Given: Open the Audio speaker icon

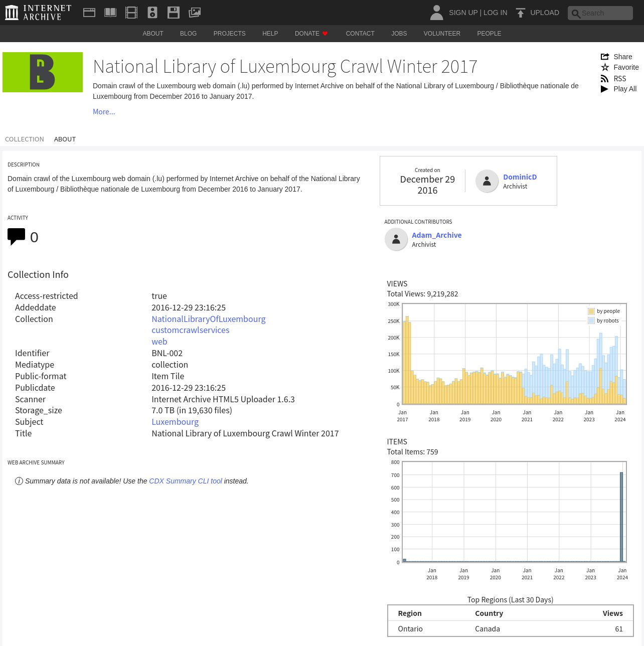Looking at the screenshot, I should point(152,13).
